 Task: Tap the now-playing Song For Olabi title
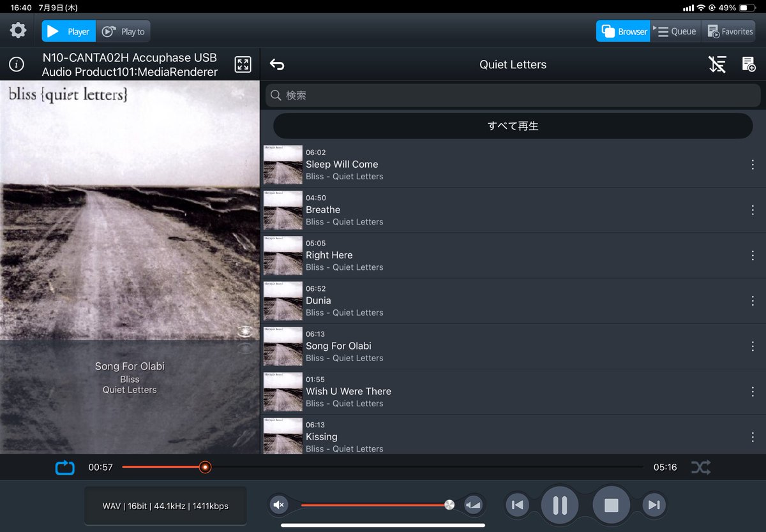tap(130, 366)
